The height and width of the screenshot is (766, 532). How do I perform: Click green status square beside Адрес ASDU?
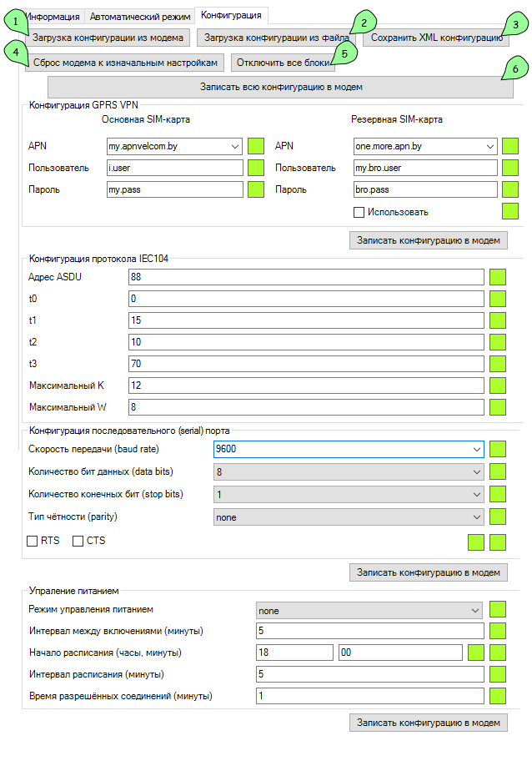(498, 277)
